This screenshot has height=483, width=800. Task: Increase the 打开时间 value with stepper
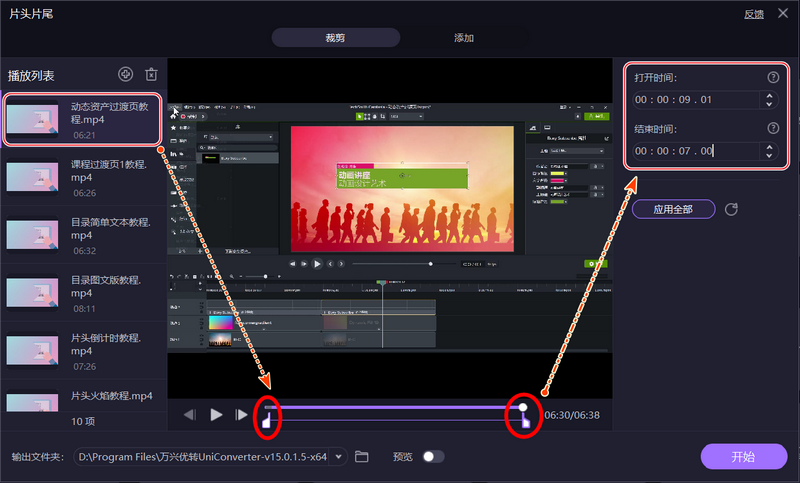pos(768,96)
